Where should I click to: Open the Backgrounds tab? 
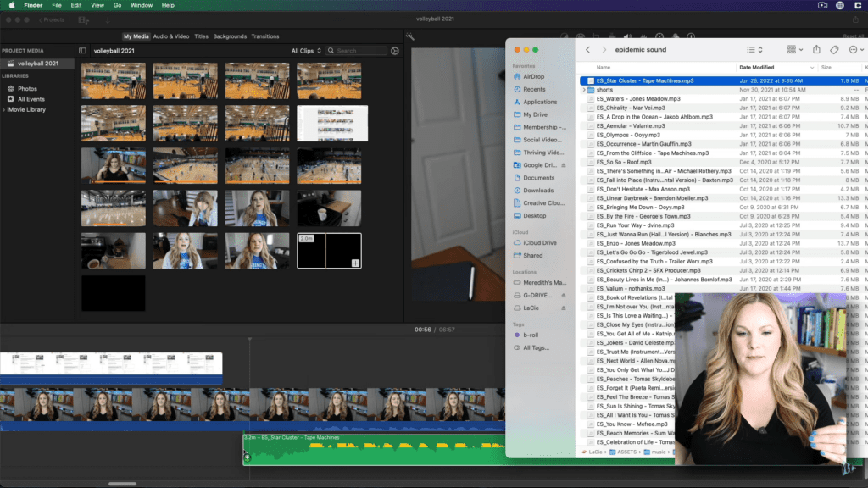click(230, 36)
